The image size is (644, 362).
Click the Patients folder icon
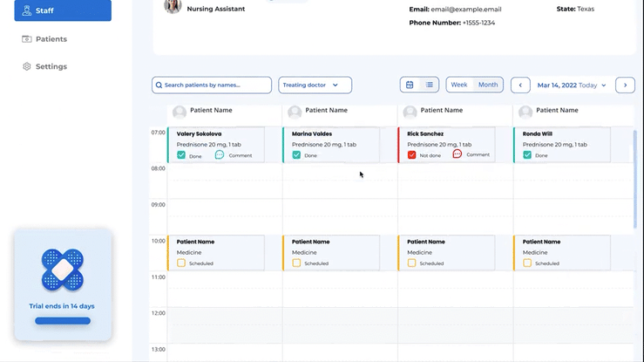(x=27, y=39)
